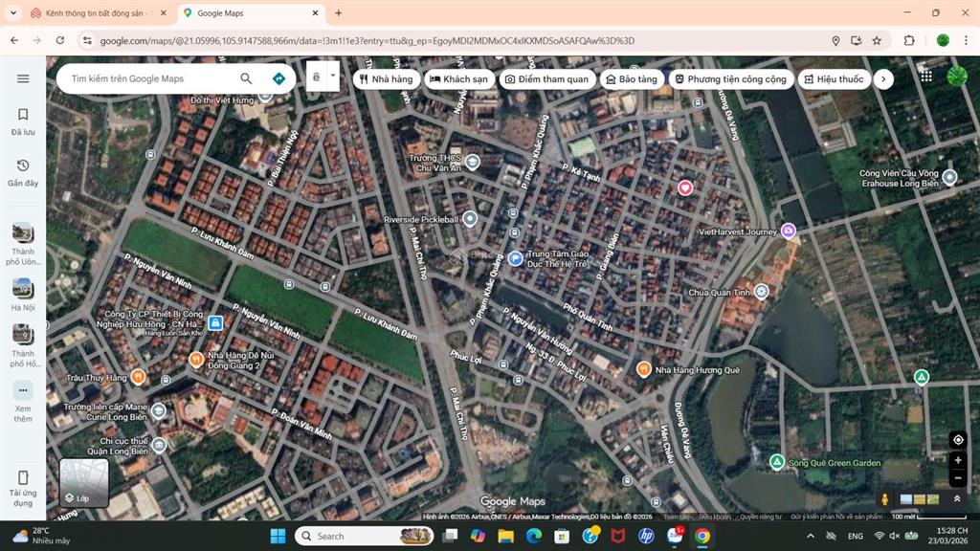Screen dimensions: 980x551
Task: Open Google Chrome from the taskbar
Action: click(702, 536)
